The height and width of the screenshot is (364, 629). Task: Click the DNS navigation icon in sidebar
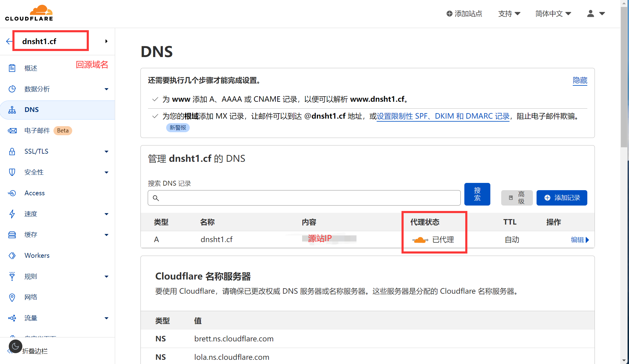pyautogui.click(x=12, y=110)
